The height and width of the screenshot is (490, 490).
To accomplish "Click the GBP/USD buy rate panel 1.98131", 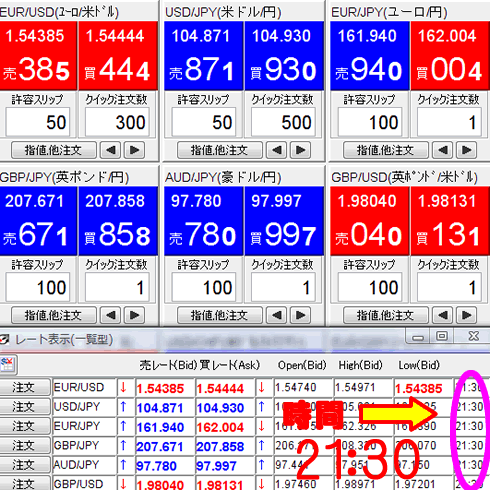I will (450, 221).
